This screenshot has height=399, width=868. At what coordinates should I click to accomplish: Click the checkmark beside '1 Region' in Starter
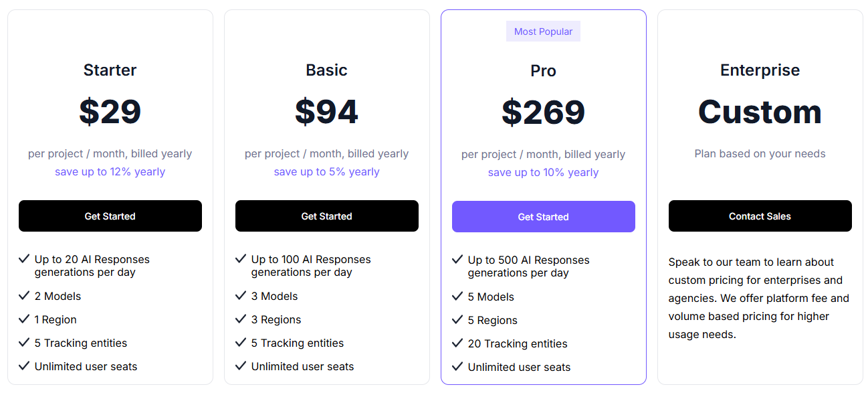(x=24, y=319)
